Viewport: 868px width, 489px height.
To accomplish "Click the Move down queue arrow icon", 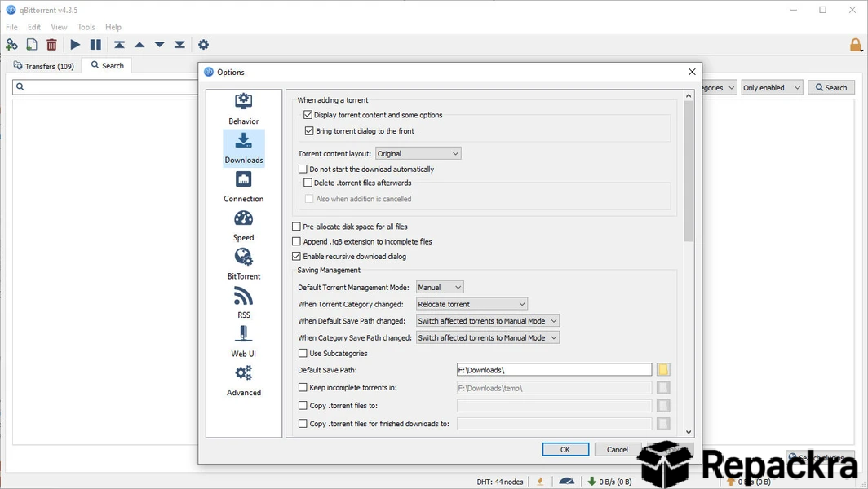I will click(x=159, y=45).
